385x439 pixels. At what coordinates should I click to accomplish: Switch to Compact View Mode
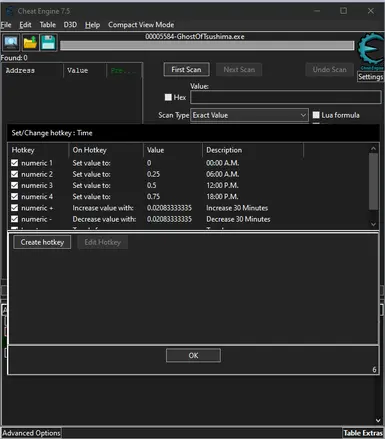[x=141, y=25]
